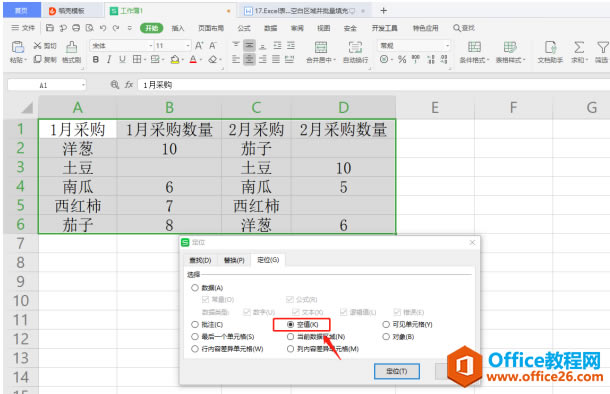Center text horizontally icon
This screenshot has height=394, width=610.
pos(249,60)
